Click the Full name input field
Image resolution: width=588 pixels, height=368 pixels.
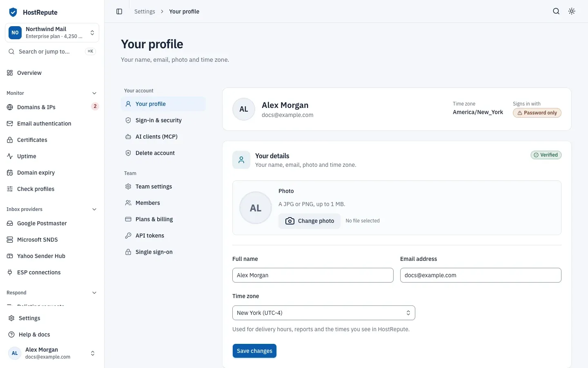(313, 275)
